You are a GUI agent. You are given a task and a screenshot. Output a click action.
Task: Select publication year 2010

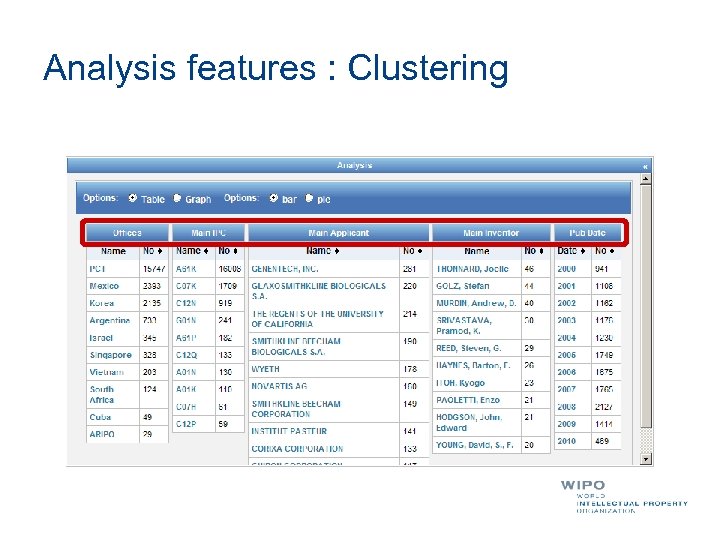(x=566, y=441)
